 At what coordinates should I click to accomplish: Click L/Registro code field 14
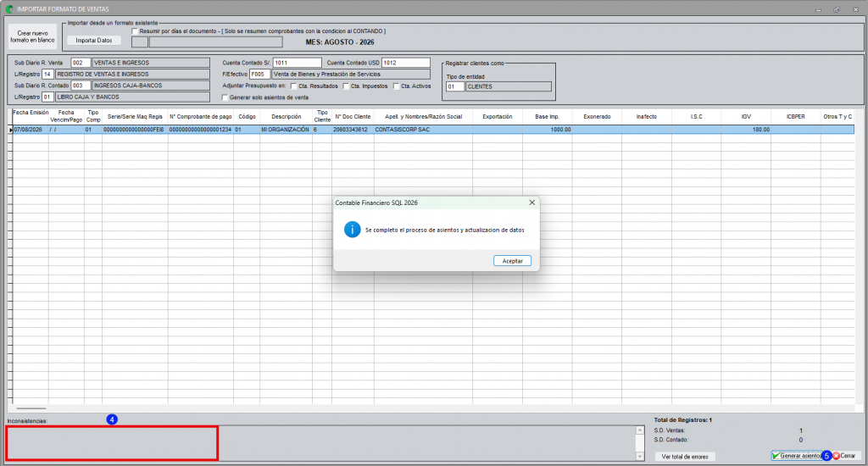coord(48,75)
